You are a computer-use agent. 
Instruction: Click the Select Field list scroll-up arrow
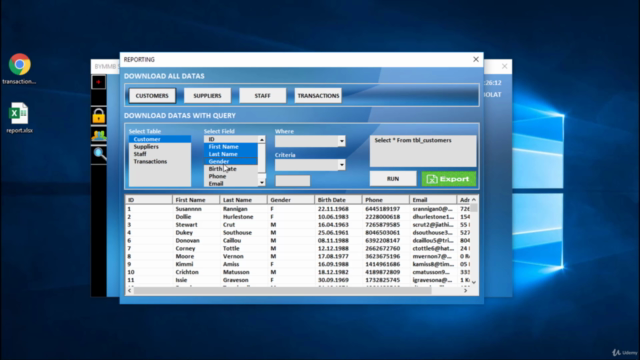(x=262, y=140)
